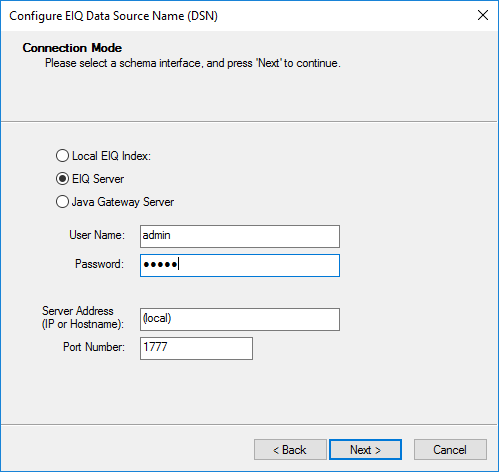Image resolution: width=499 pixels, height=472 pixels.
Task: Continue with the Next button
Action: coord(365,450)
